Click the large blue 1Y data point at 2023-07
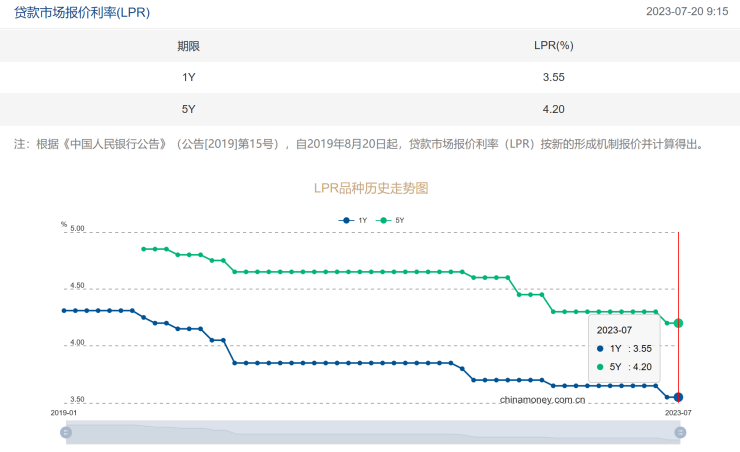 click(678, 397)
